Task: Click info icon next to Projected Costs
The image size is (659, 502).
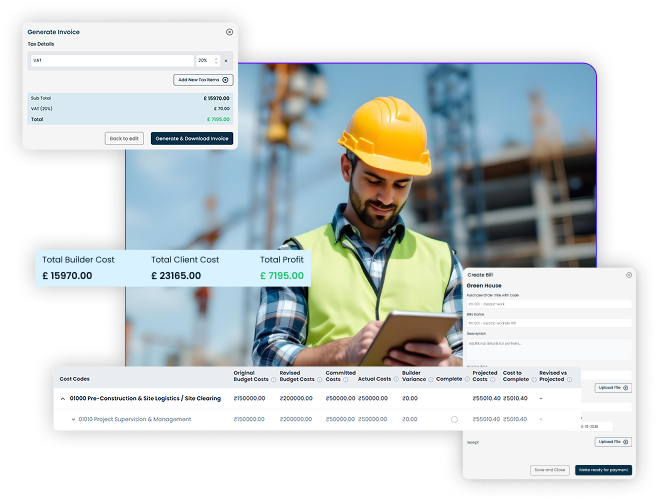Action: [493, 380]
